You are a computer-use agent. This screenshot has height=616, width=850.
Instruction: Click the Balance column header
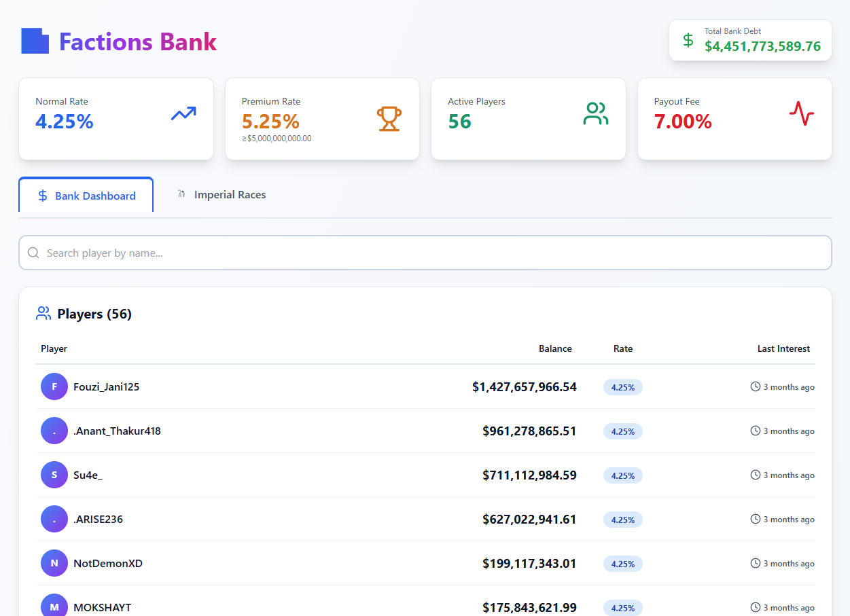[x=555, y=349]
